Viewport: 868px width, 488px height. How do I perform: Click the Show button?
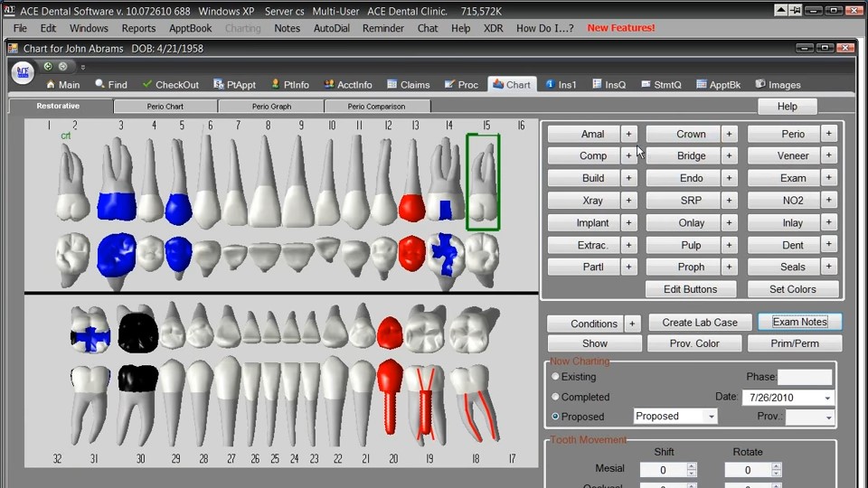coord(595,343)
